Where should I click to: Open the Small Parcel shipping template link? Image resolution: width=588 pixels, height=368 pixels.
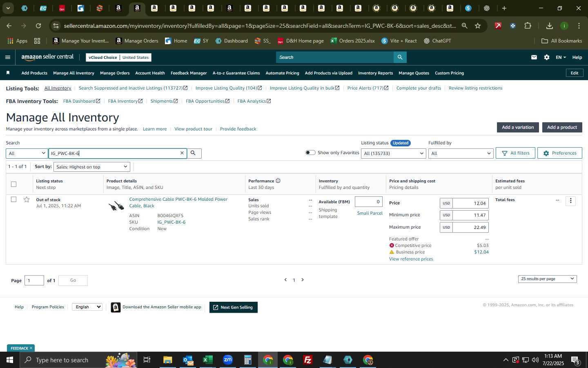pos(370,213)
